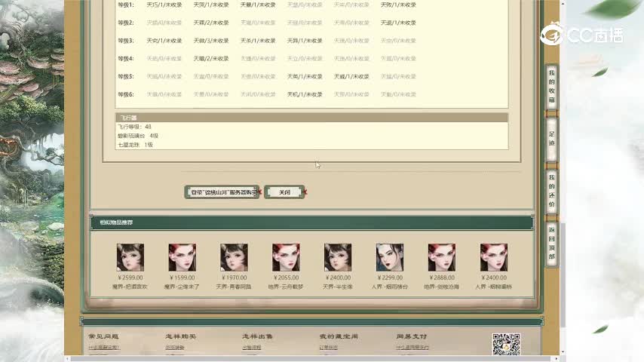Click the 常见问题 footer heading
Image resolution: width=644 pixels, height=362 pixels.
click(103, 336)
